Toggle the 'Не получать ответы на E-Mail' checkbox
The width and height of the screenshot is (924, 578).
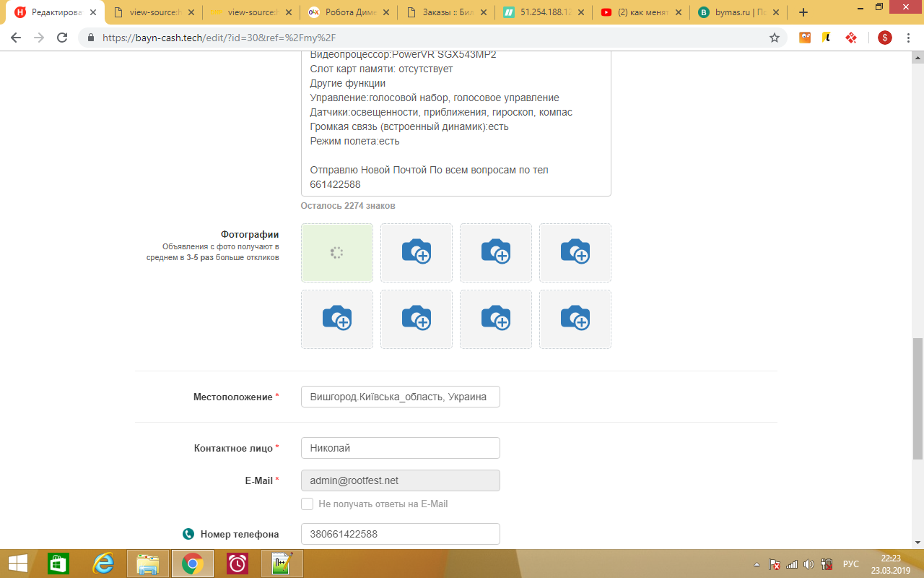pyautogui.click(x=308, y=504)
